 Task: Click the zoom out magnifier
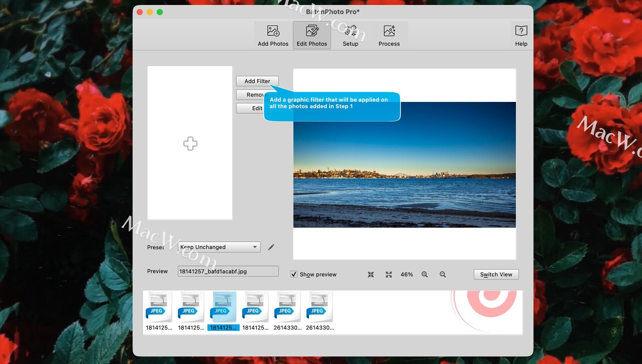(x=442, y=274)
